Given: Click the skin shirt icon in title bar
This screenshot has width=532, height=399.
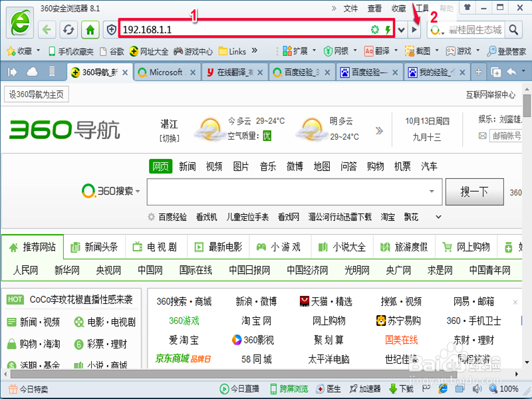Looking at the screenshot, I should pyautogui.click(x=468, y=7).
